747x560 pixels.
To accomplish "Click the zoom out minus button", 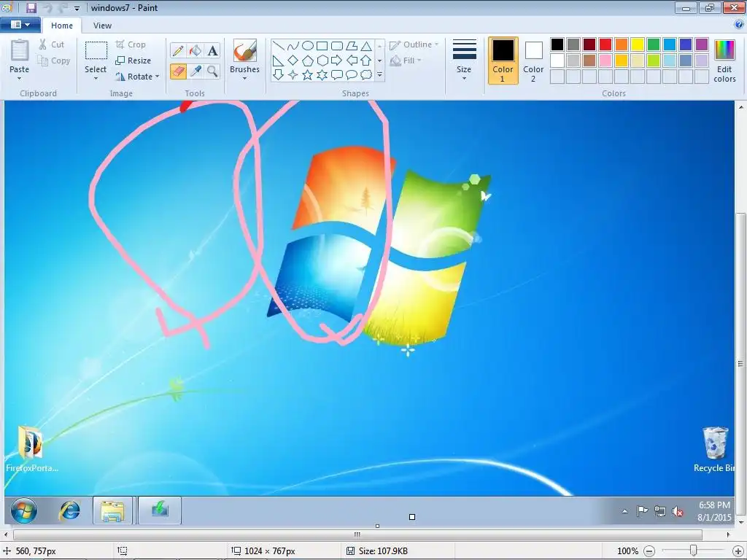I will (x=650, y=551).
